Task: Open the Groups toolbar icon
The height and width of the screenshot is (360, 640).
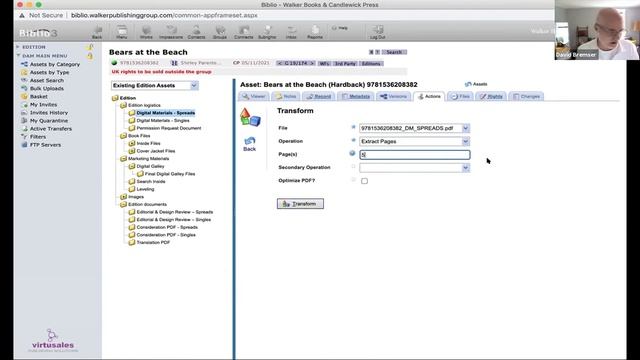Action: 220,32
